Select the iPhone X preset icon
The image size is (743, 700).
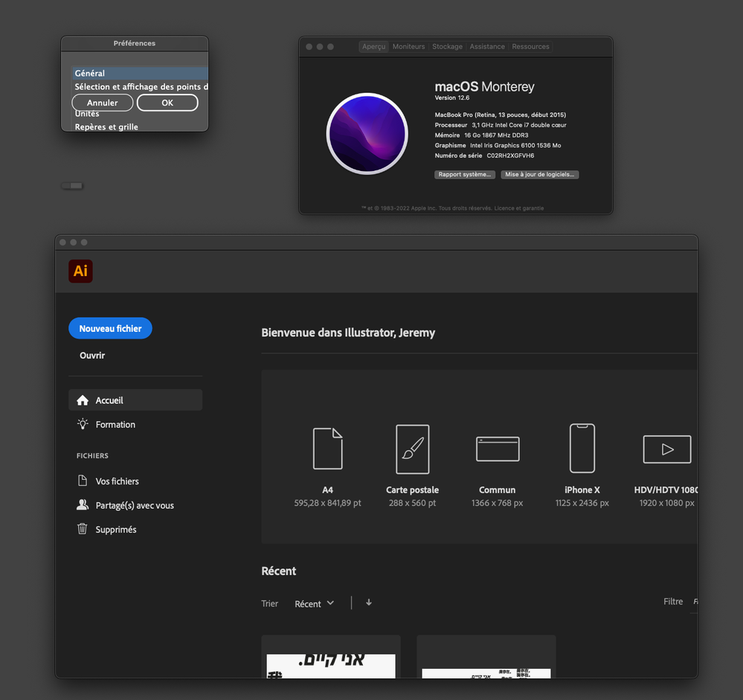582,449
